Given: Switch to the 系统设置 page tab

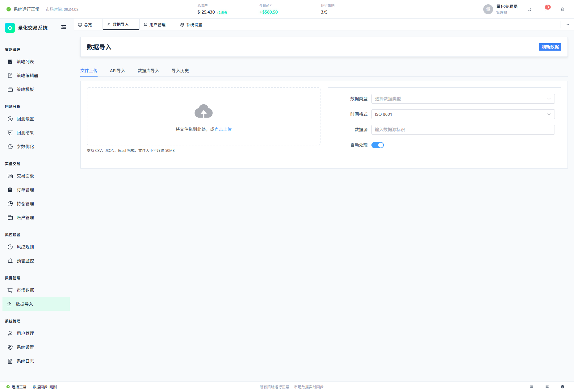Looking at the screenshot, I should click(x=195, y=25).
